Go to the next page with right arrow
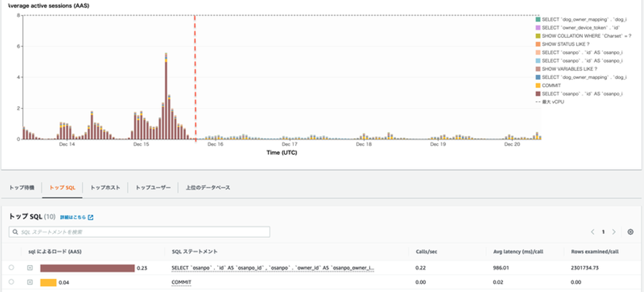The image size is (644, 292). pos(614,232)
